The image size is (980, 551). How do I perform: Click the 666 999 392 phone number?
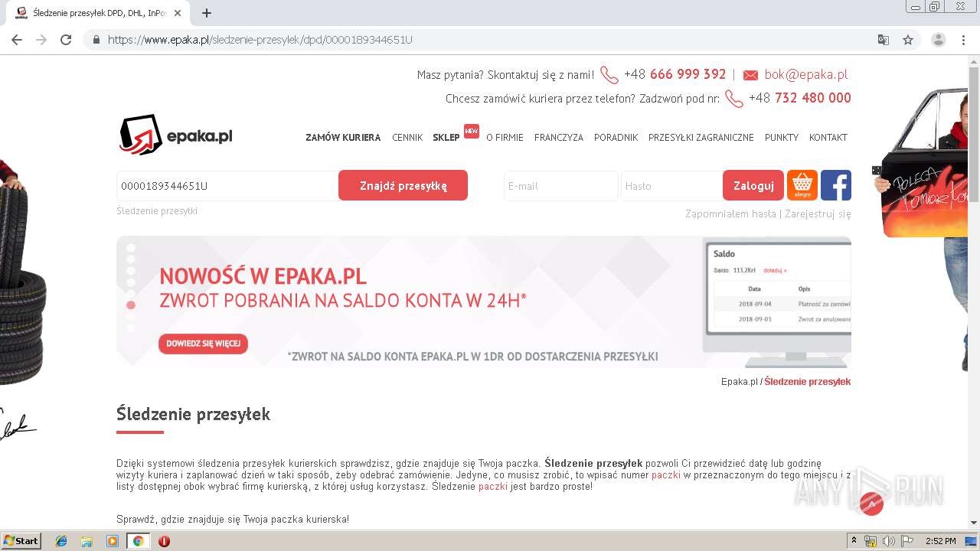click(x=688, y=74)
